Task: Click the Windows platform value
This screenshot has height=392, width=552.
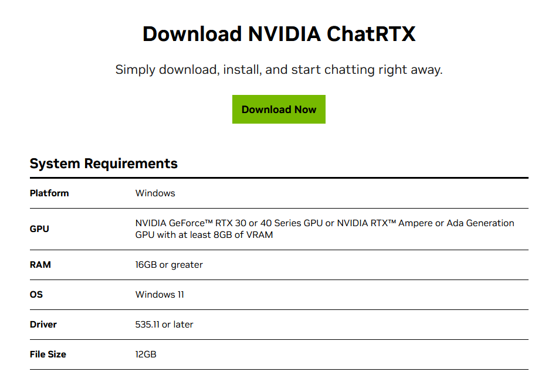Action: click(x=155, y=193)
